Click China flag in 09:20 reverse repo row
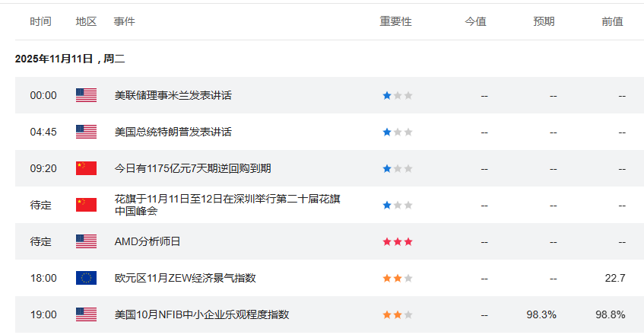The image size is (644, 335). (x=86, y=168)
